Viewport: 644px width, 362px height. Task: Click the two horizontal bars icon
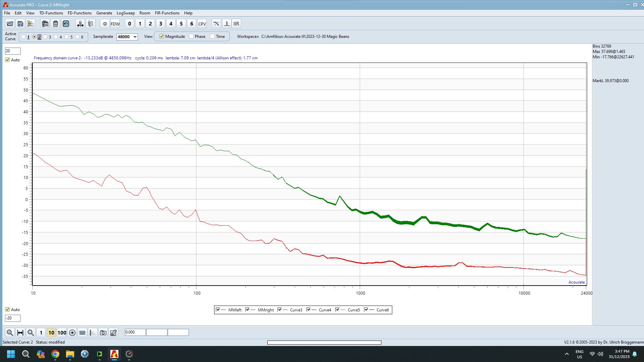click(82, 333)
